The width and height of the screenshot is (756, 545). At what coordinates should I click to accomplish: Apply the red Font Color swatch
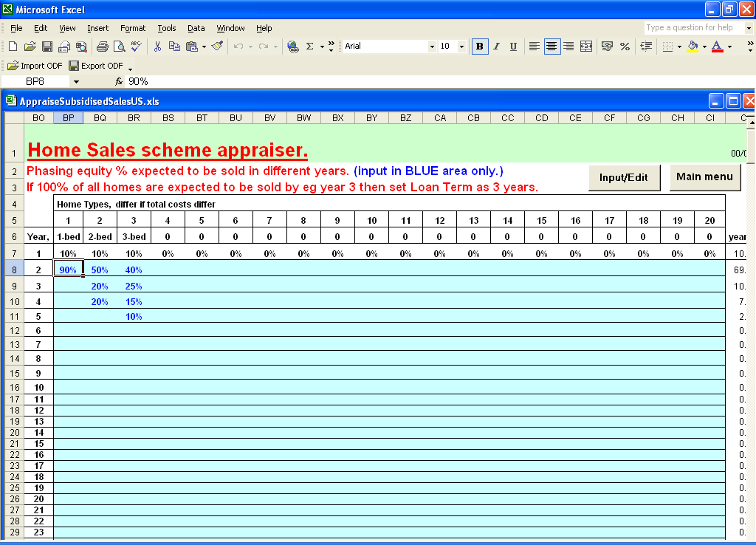coord(718,47)
